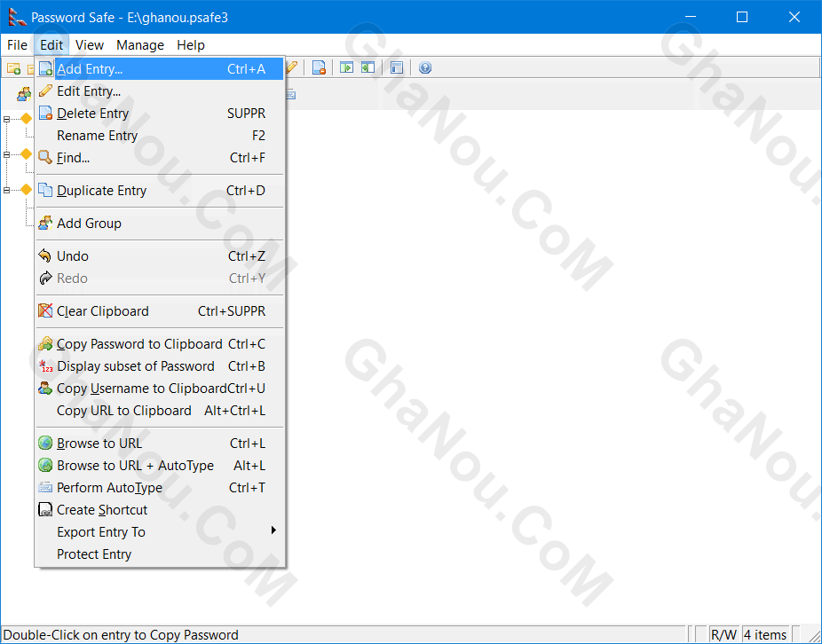Open the File menu
822x644 pixels.
(x=17, y=45)
